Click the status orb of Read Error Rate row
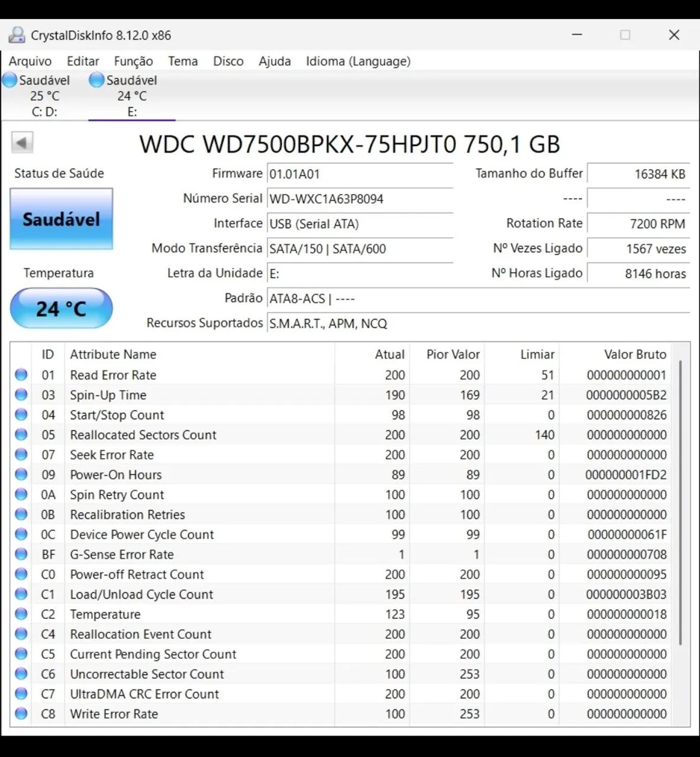 coord(21,374)
